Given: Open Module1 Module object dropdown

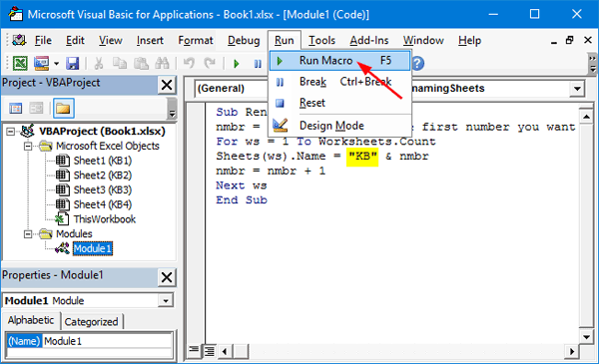Looking at the screenshot, I should [x=166, y=300].
